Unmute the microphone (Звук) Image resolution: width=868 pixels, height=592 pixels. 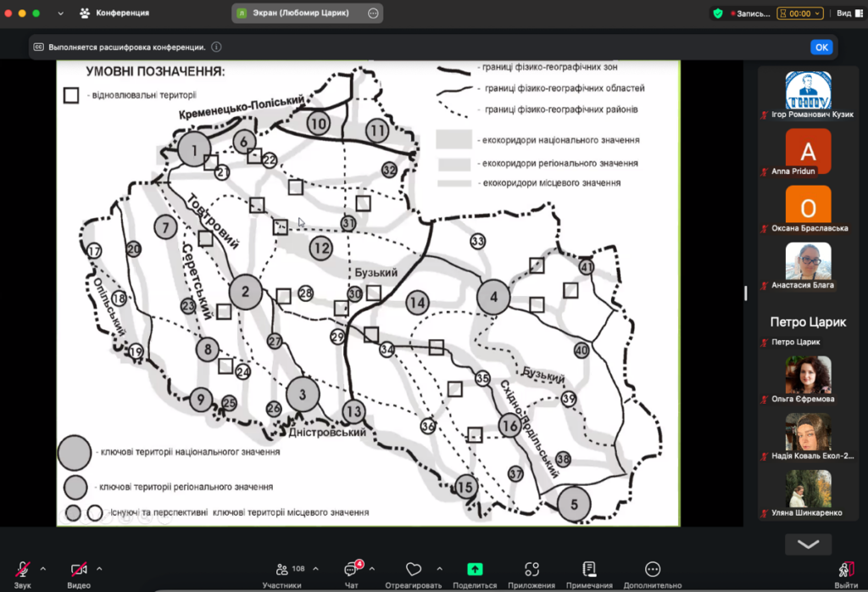[x=22, y=570]
